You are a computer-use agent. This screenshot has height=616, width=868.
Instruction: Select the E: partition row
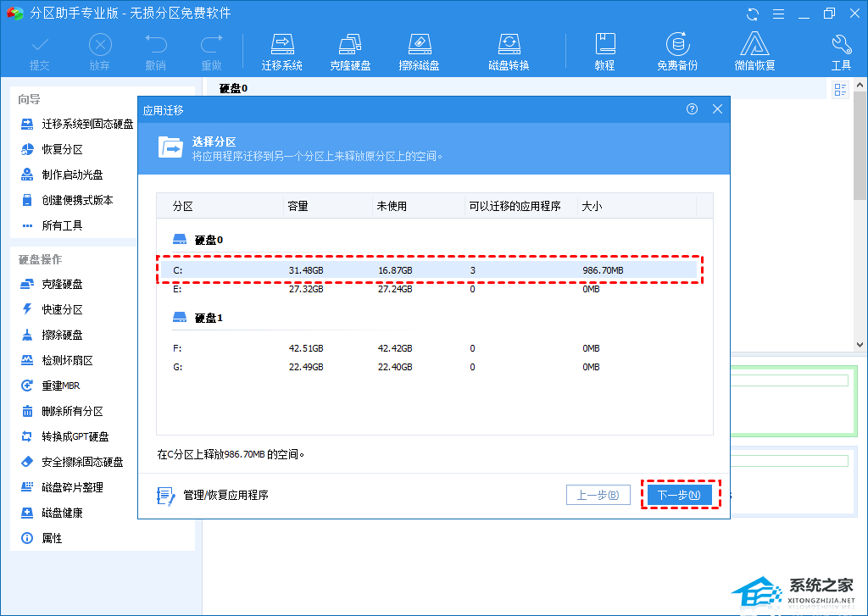coord(427,289)
